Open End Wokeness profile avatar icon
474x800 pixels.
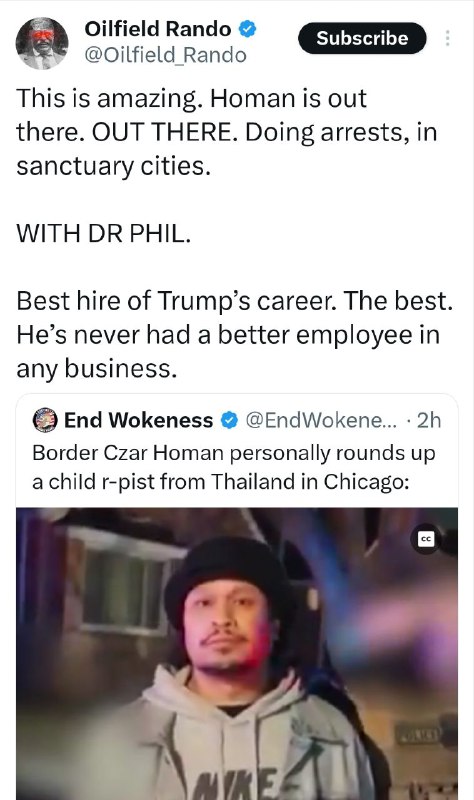pyautogui.click(x=45, y=420)
